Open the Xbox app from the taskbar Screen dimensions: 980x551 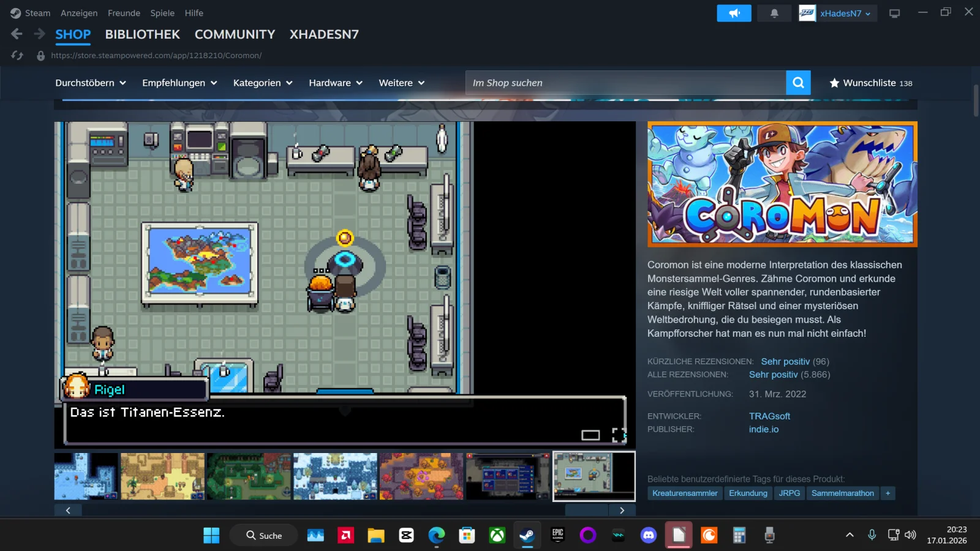[497, 536]
